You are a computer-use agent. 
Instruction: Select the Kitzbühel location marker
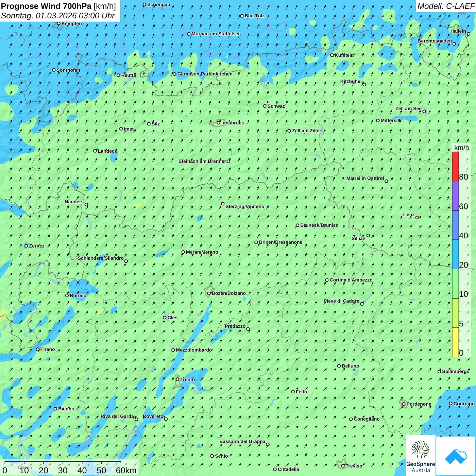click(x=364, y=84)
